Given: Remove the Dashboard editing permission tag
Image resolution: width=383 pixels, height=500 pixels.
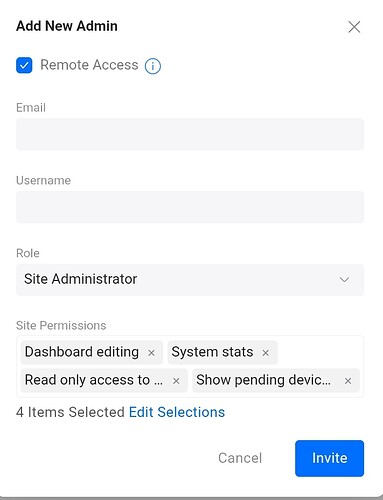Looking at the screenshot, I should (x=151, y=353).
